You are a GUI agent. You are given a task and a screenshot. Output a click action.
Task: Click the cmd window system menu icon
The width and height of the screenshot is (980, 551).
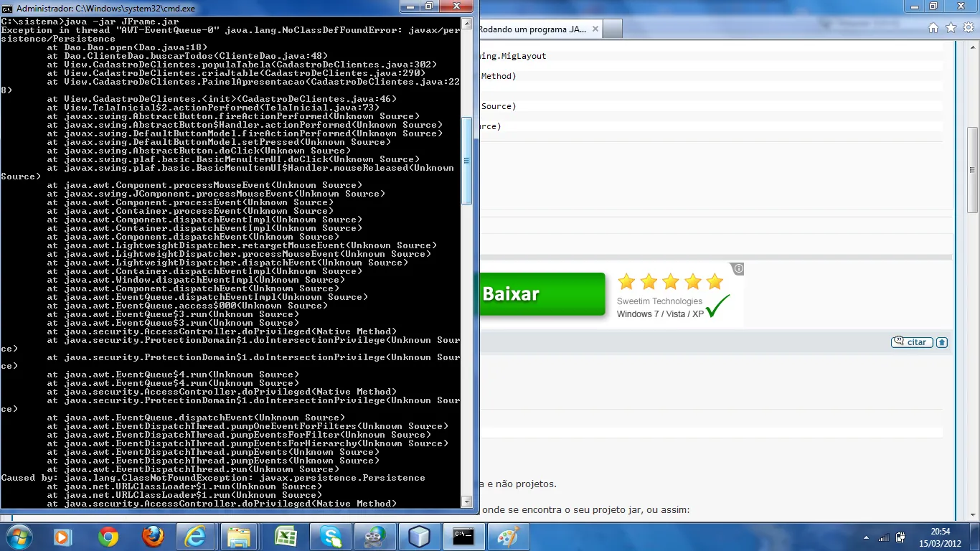click(x=7, y=8)
